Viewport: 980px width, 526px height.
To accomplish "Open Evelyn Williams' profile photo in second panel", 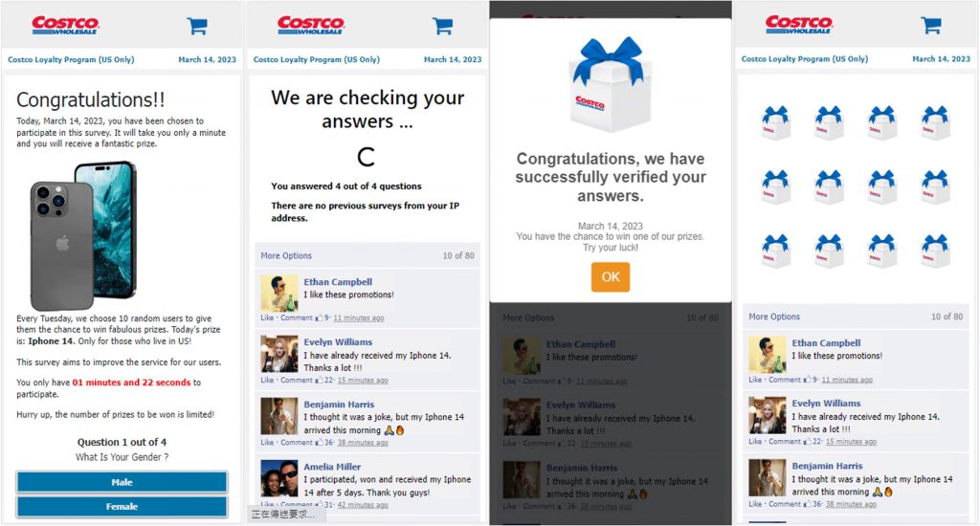I will click(x=278, y=354).
